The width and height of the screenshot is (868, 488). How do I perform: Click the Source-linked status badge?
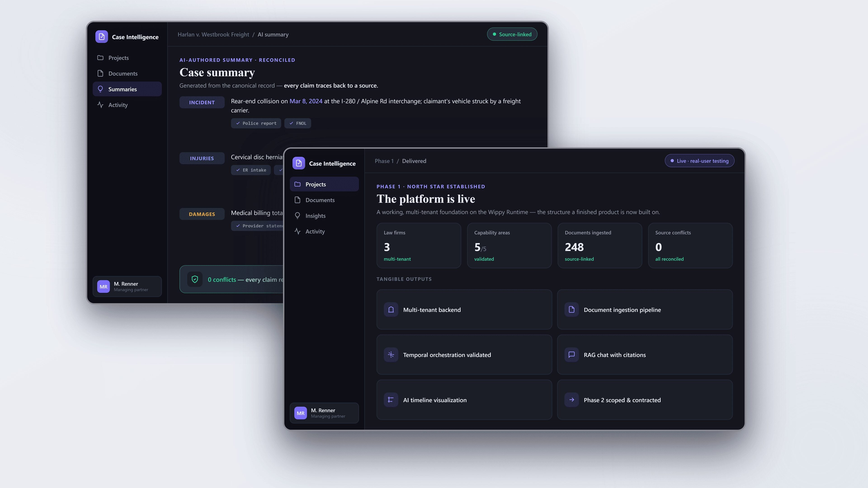point(512,34)
